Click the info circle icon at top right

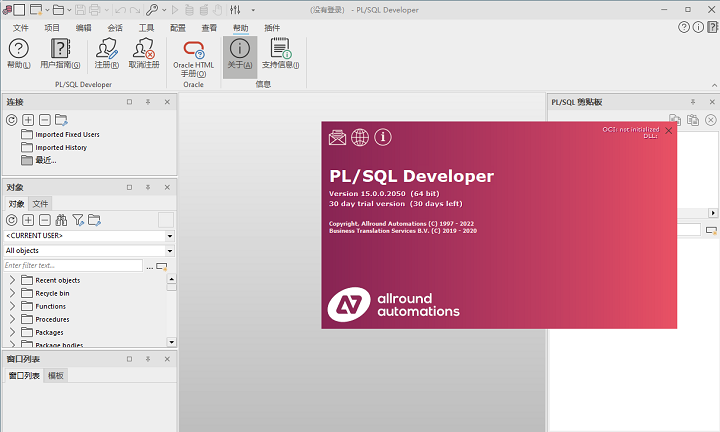click(698, 27)
